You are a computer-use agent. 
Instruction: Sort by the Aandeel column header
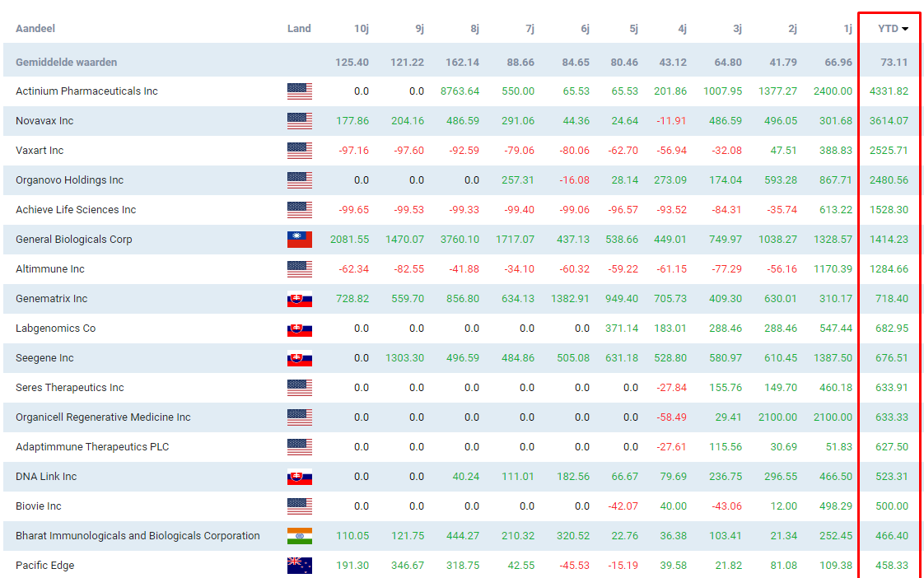[35, 28]
